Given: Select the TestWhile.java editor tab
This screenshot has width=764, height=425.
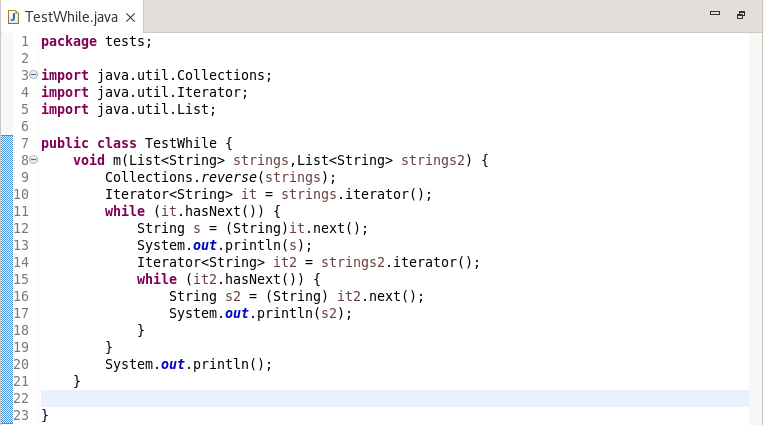Looking at the screenshot, I should (71, 17).
